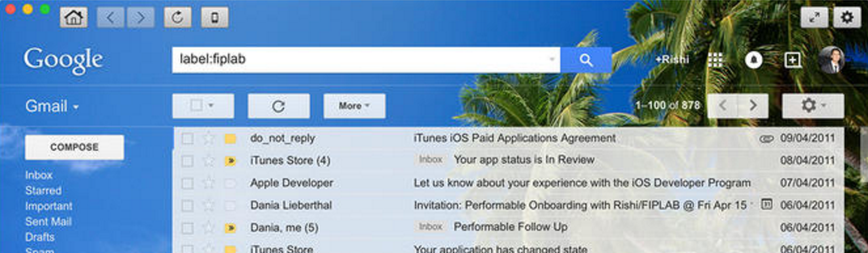This screenshot has height=253, width=868.
Task: Expand search options arrow in search box
Action: (552, 60)
